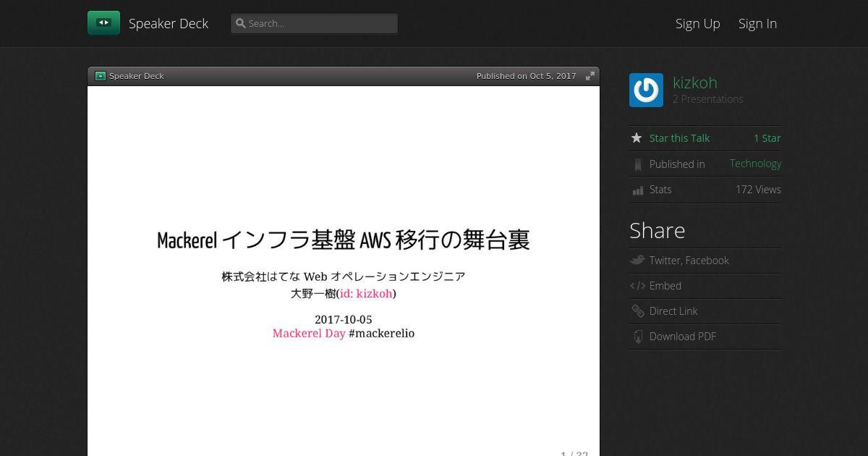Click the 2 Presentations text

(708, 99)
